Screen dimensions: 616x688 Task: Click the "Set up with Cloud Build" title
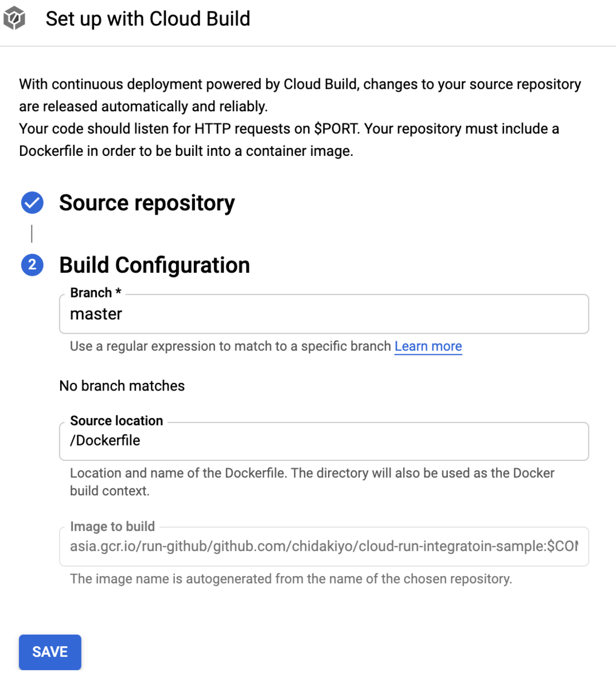click(x=148, y=19)
